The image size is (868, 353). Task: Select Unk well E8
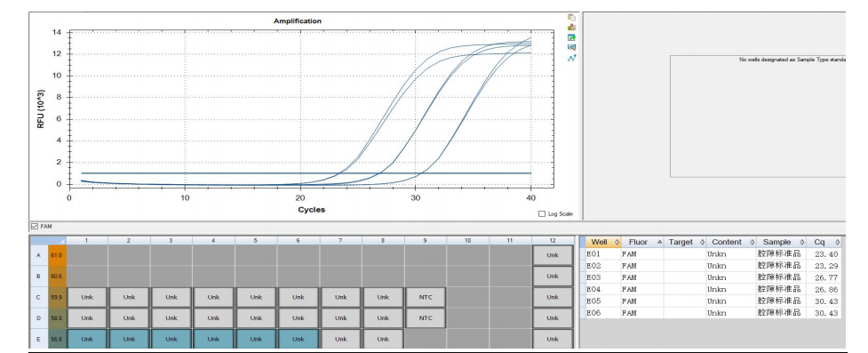(383, 339)
